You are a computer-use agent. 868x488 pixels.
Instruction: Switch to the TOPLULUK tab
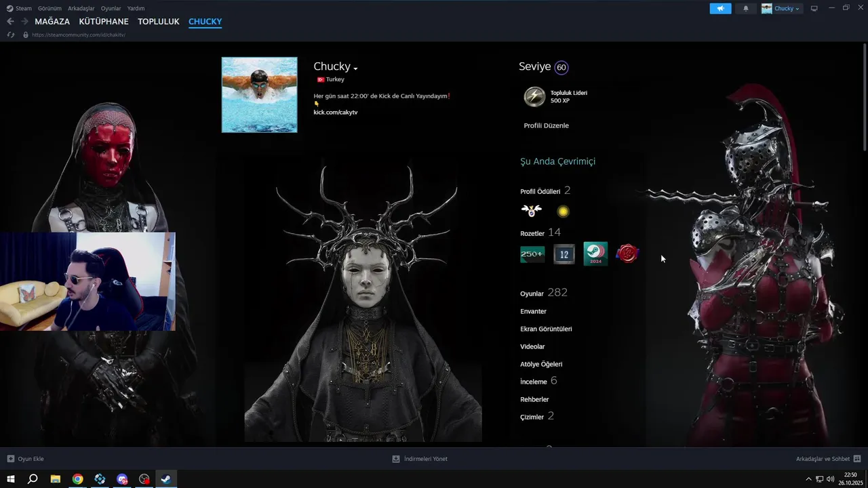159,22
